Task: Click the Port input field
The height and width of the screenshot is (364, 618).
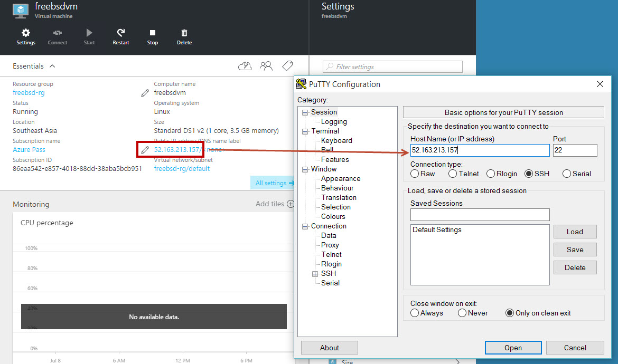Action: tap(575, 150)
